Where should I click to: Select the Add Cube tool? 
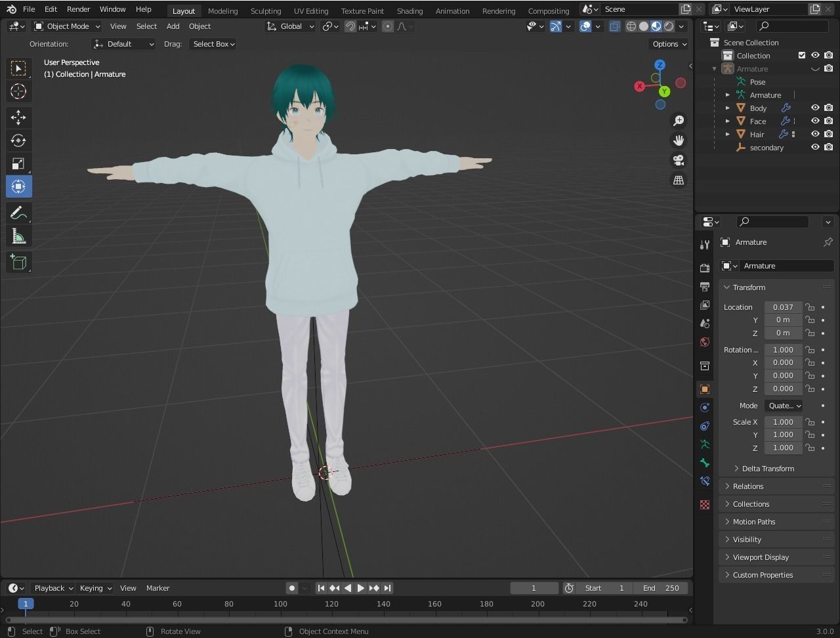[x=18, y=263]
